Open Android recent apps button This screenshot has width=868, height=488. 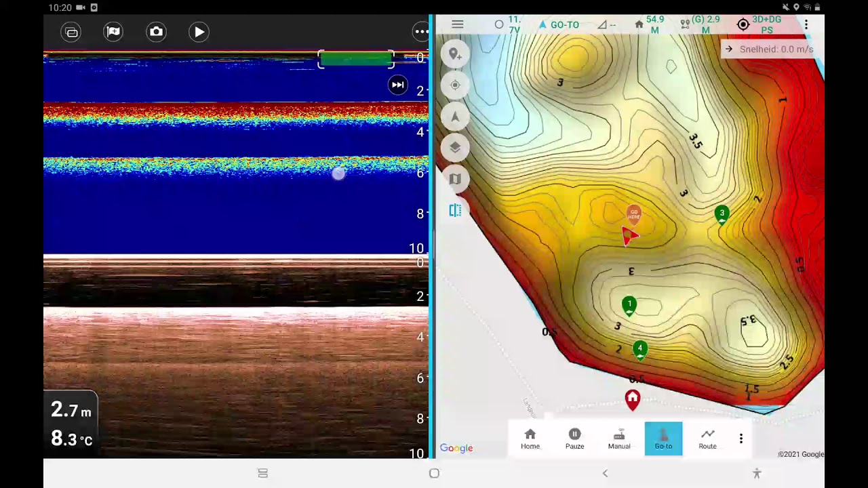coord(262,473)
